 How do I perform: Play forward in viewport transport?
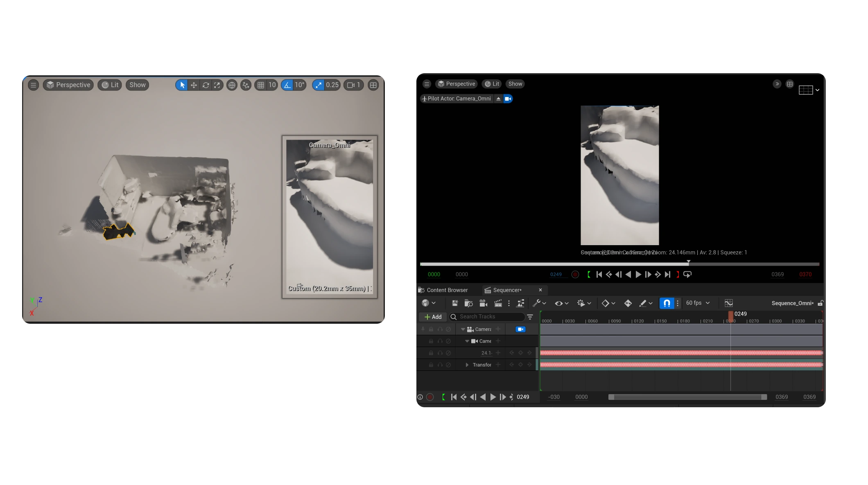click(638, 275)
